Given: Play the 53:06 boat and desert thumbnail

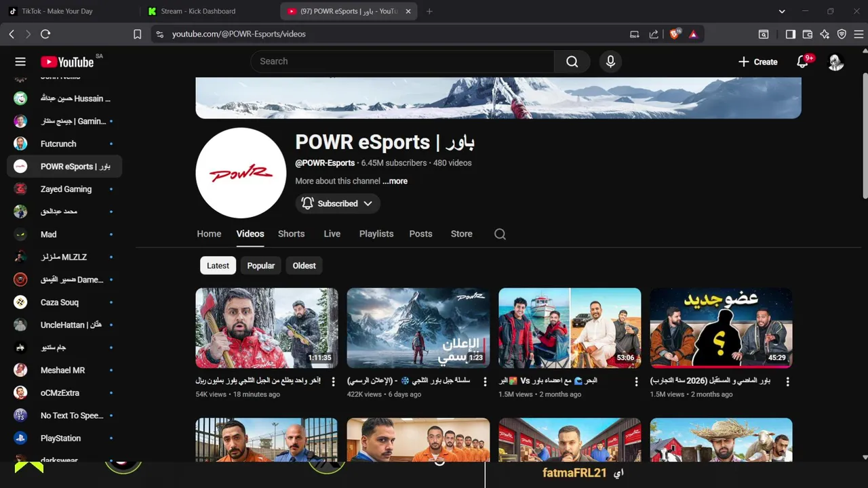Looking at the screenshot, I should click(x=570, y=328).
